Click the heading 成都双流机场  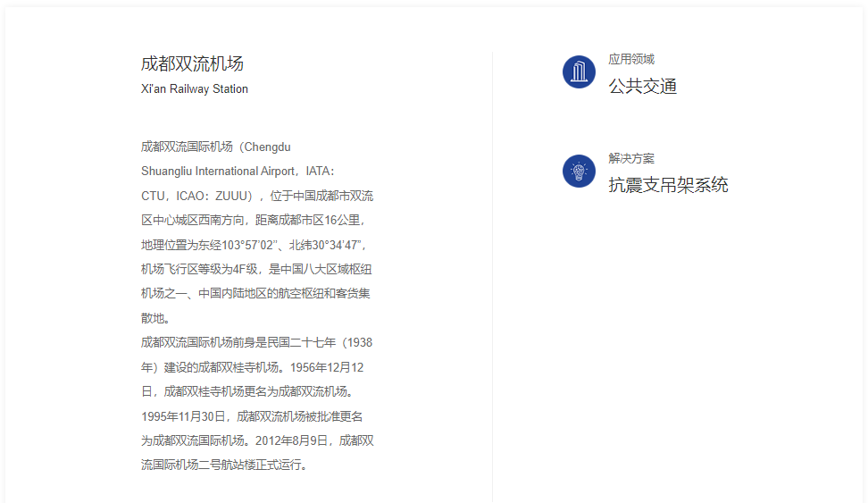(192, 63)
